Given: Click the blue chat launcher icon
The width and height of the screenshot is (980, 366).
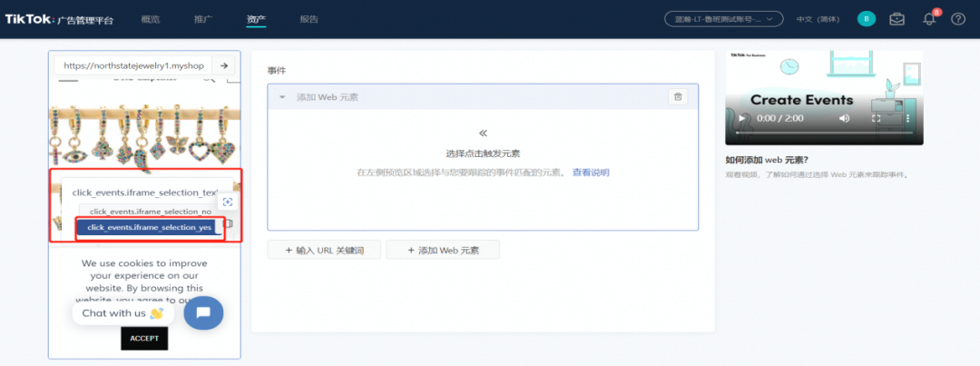Looking at the screenshot, I should (x=204, y=313).
